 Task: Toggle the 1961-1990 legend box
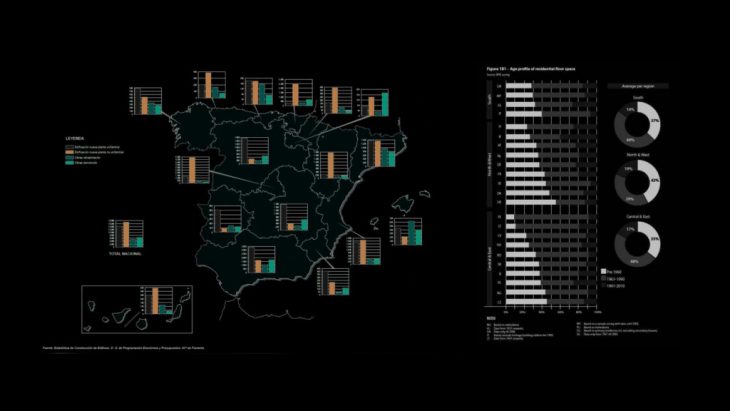pos(604,278)
